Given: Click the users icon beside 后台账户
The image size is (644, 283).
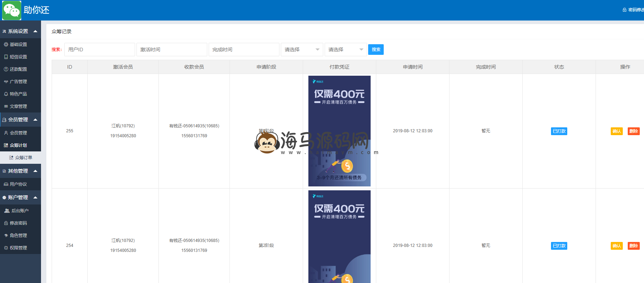Looking at the screenshot, I should (x=7, y=211).
